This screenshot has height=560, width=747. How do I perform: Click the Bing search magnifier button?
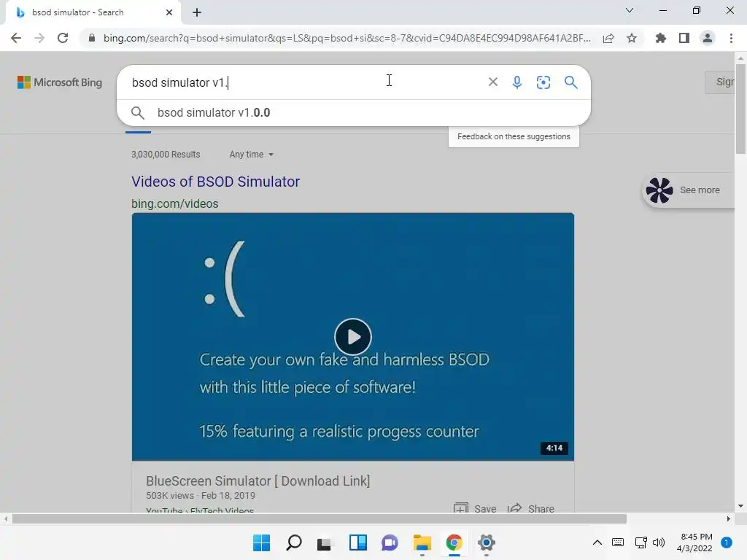coord(570,82)
